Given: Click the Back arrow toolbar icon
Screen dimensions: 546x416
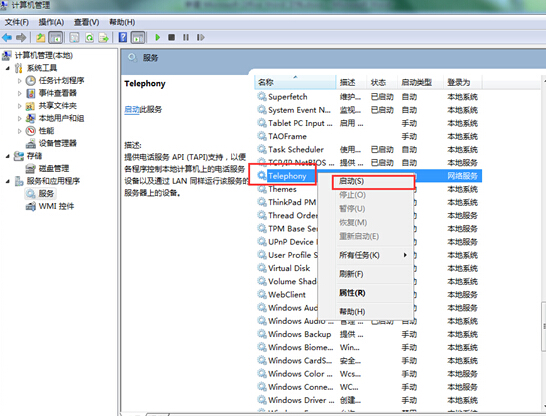Looking at the screenshot, I should coord(7,37).
